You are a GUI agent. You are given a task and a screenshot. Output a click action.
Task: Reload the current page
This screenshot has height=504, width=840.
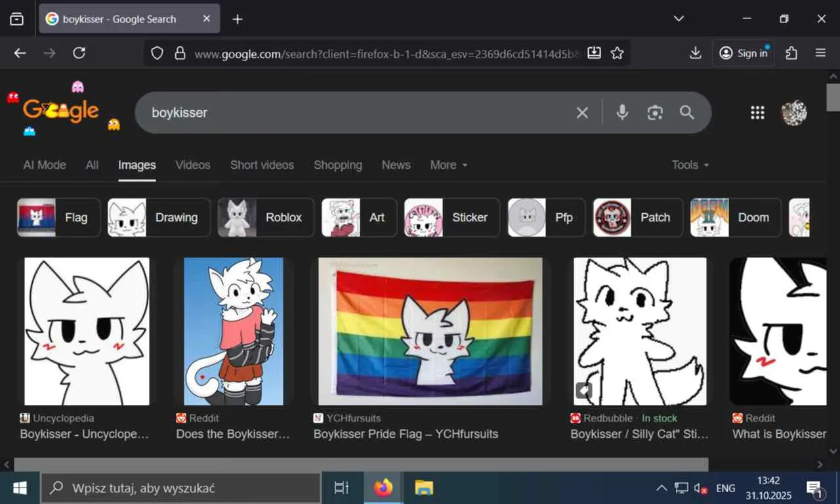pos(79,53)
